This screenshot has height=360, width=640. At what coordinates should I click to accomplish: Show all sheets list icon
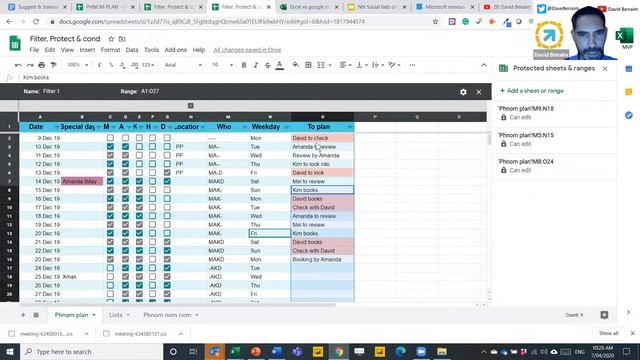36,315
